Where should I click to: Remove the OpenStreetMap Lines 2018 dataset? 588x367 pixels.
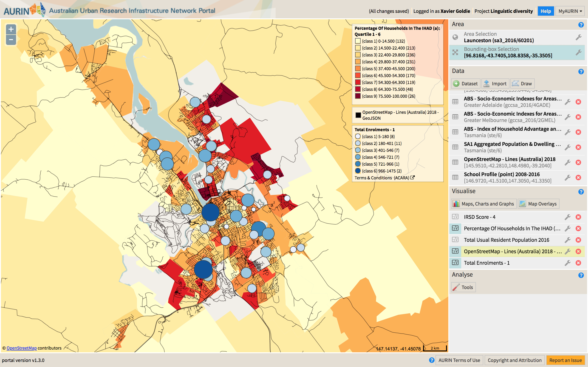click(x=578, y=162)
